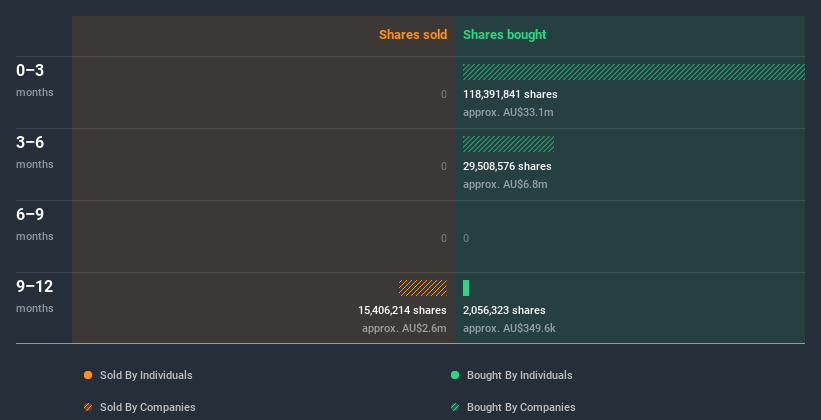Click the 6–9 months row label
The image size is (821, 420).
pyautogui.click(x=35, y=224)
